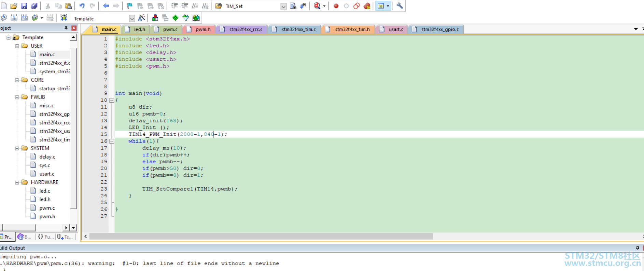Image resolution: width=644 pixels, height=271 pixels.
Task: Click the Save All icon
Action: pyautogui.click(x=34, y=6)
